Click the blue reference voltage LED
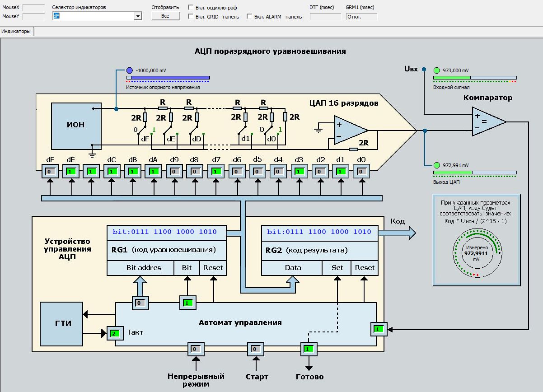Image resolution: width=543 pixels, height=392 pixels. [130, 70]
